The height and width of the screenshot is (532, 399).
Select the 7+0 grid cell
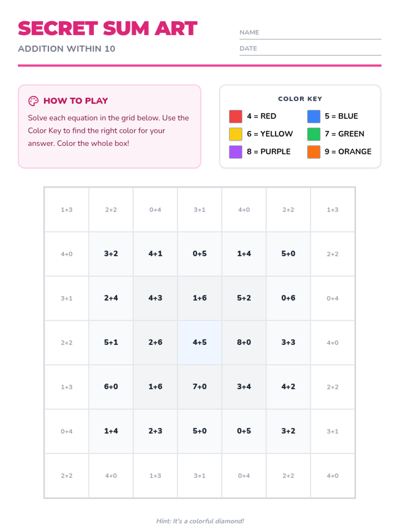point(199,387)
